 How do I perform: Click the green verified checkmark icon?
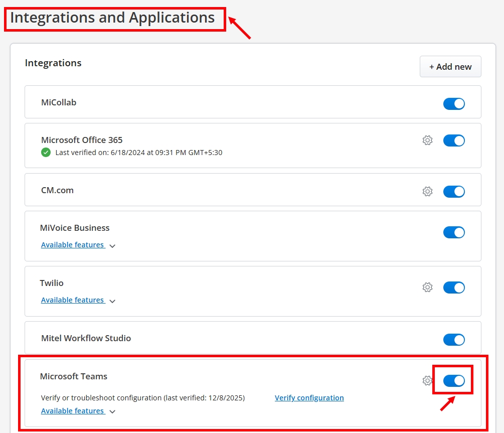tap(46, 153)
